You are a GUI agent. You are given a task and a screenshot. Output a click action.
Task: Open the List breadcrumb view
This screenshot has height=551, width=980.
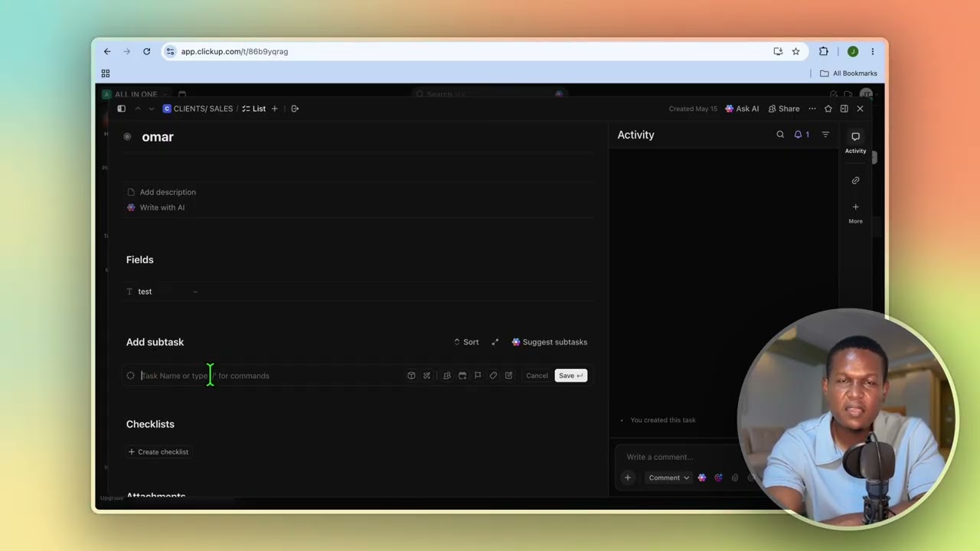[254, 109]
